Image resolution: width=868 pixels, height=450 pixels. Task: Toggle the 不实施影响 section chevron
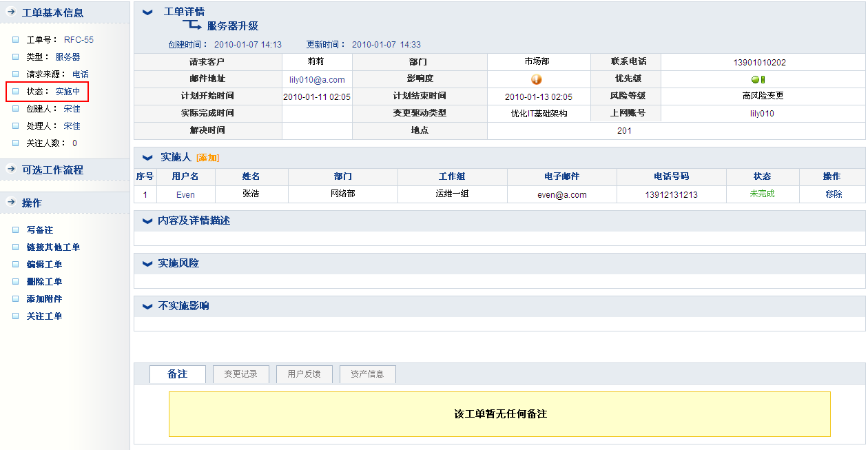tap(147, 307)
